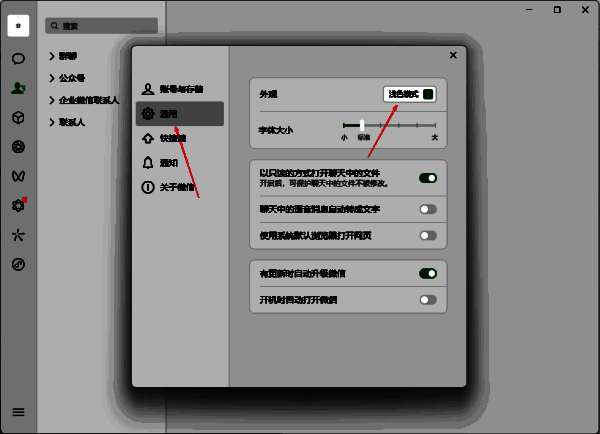The image size is (600, 434).
Task: Disable opening chat files as read-only
Action: point(428,178)
